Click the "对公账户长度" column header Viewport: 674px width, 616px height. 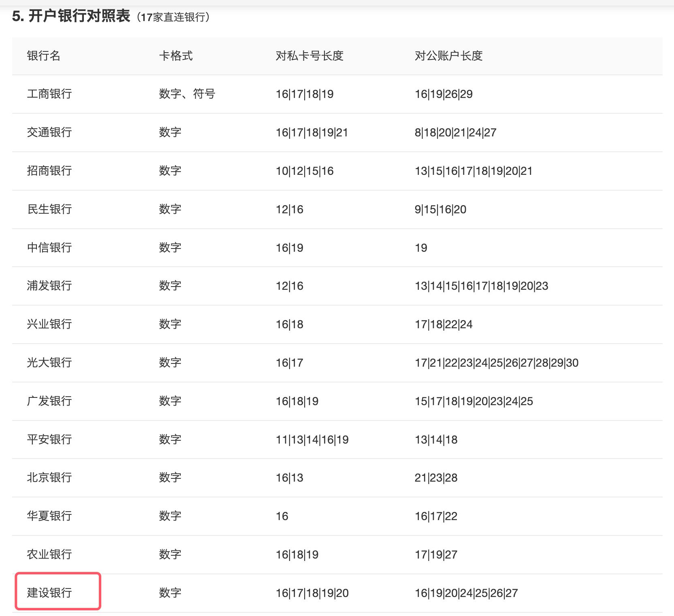448,56
